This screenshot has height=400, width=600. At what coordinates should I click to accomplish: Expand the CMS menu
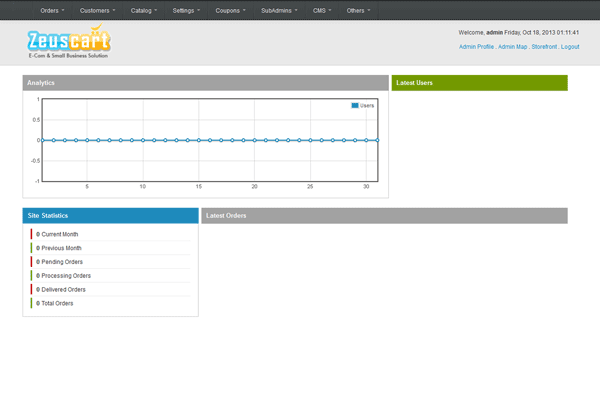click(x=320, y=11)
